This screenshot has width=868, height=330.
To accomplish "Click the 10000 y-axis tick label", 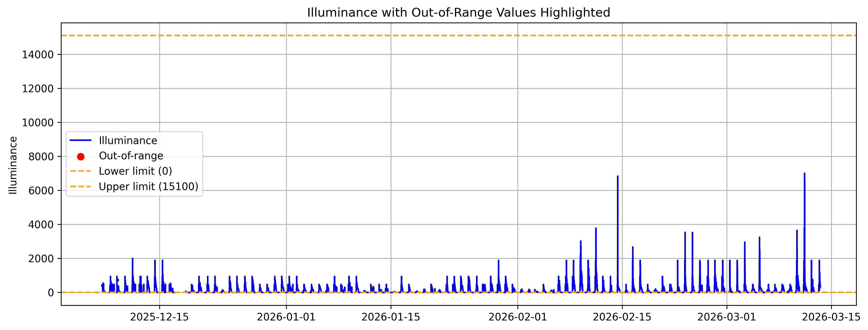I will (x=38, y=123).
